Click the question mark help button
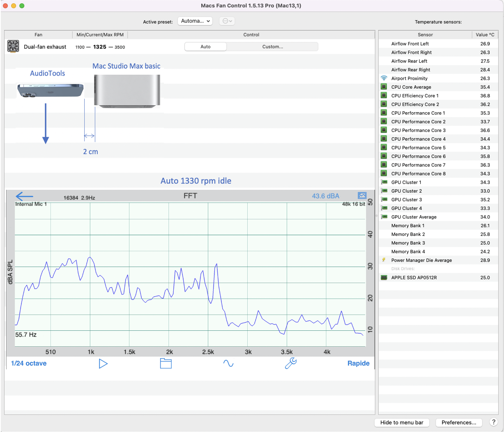 click(494, 422)
